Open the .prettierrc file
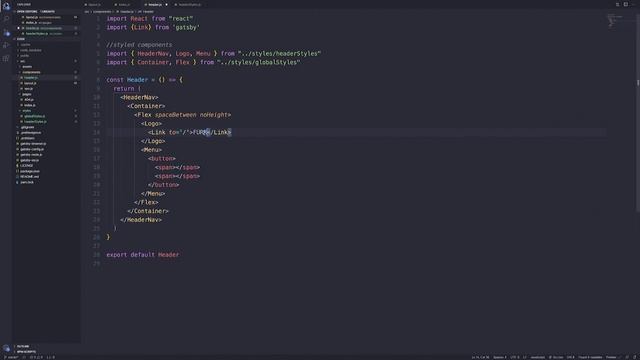This screenshot has height=360, width=640. [x=28, y=138]
